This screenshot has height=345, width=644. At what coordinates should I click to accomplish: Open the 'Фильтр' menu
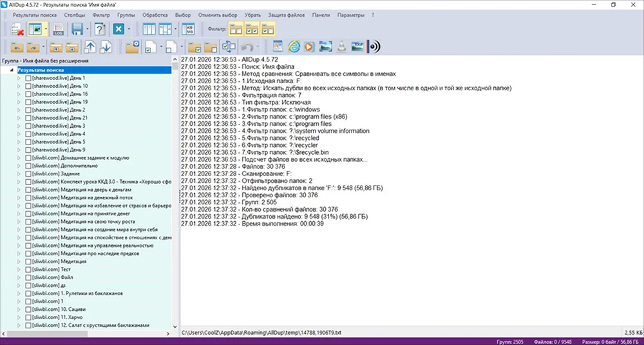tap(101, 14)
